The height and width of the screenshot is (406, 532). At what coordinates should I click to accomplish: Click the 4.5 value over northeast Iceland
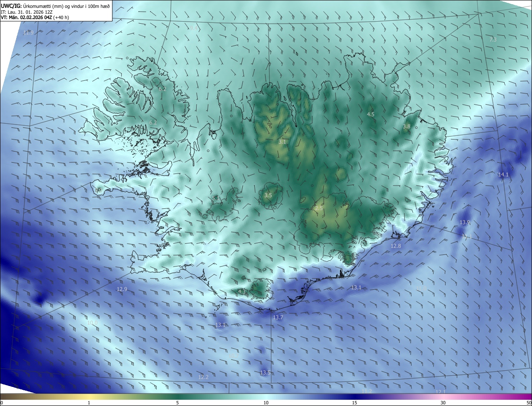click(371, 114)
